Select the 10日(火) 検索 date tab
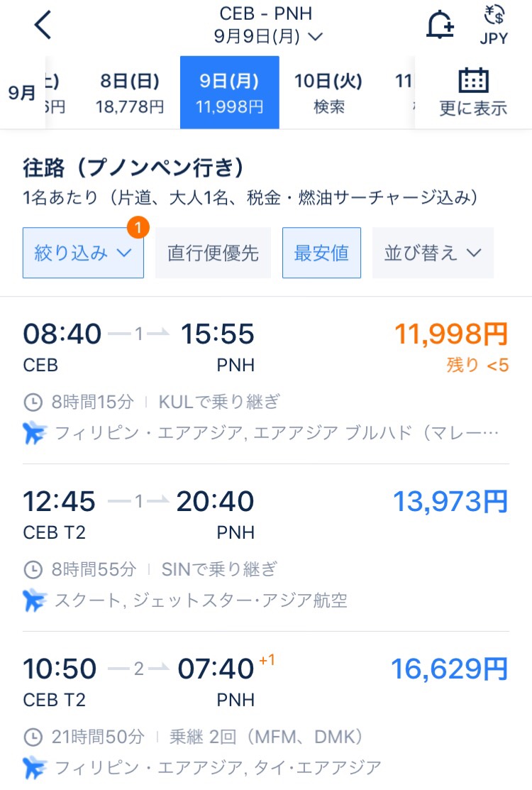Viewport: 532px width, 790px height. pos(328,93)
